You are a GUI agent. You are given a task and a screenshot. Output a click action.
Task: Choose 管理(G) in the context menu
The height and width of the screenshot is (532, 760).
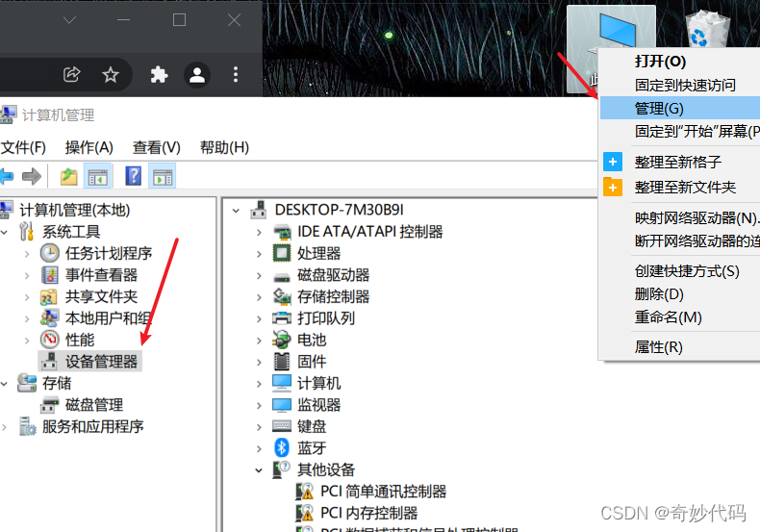point(680,108)
